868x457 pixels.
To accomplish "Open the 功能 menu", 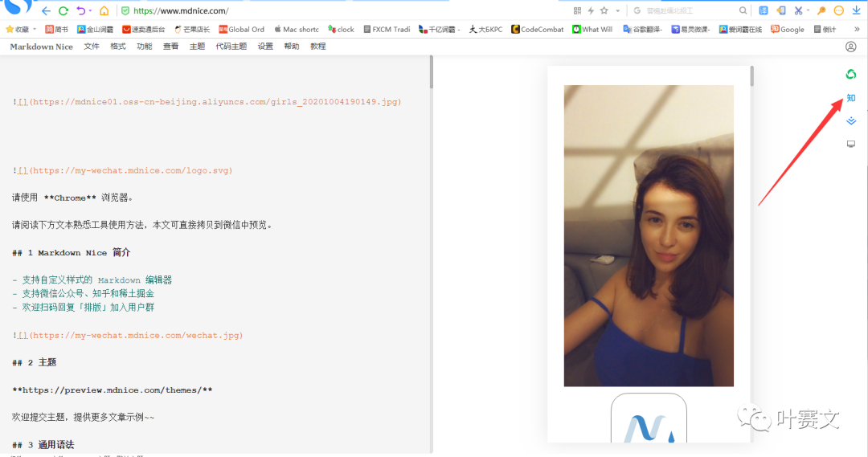I will pos(145,47).
